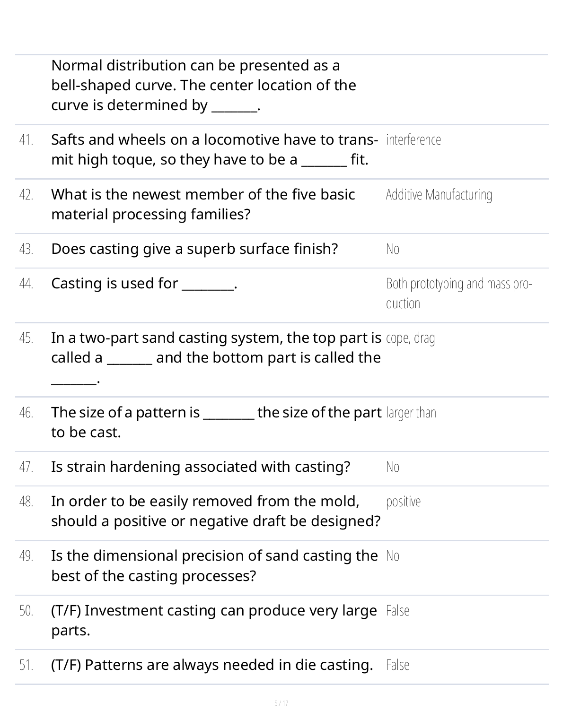Viewport: 563px width, 728px height.
Task: Select the answer "Both prototyping and mass production"
Action: 458,293
